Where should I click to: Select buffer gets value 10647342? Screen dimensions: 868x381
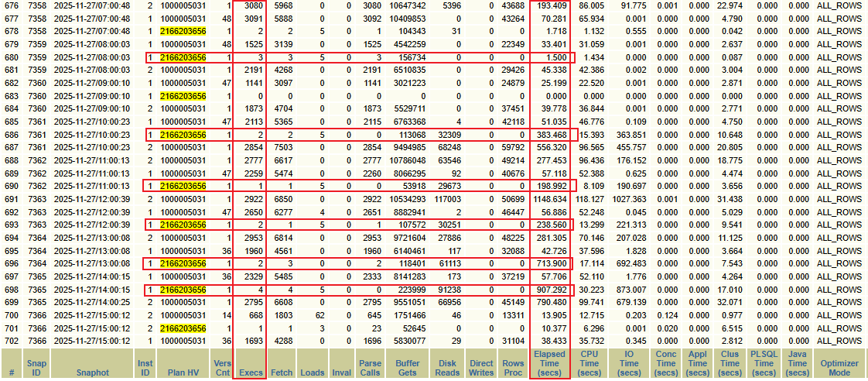[x=408, y=5]
